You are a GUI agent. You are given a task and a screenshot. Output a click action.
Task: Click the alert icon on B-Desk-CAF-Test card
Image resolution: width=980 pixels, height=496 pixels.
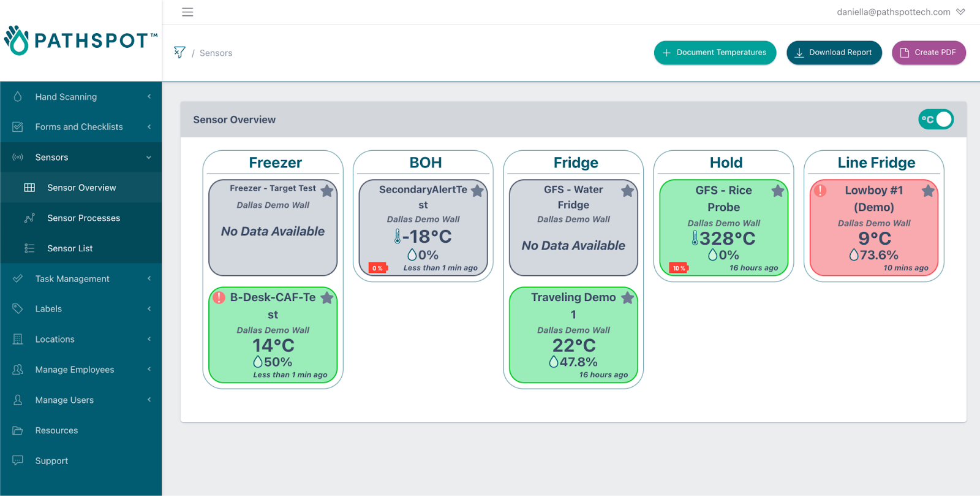[219, 298]
